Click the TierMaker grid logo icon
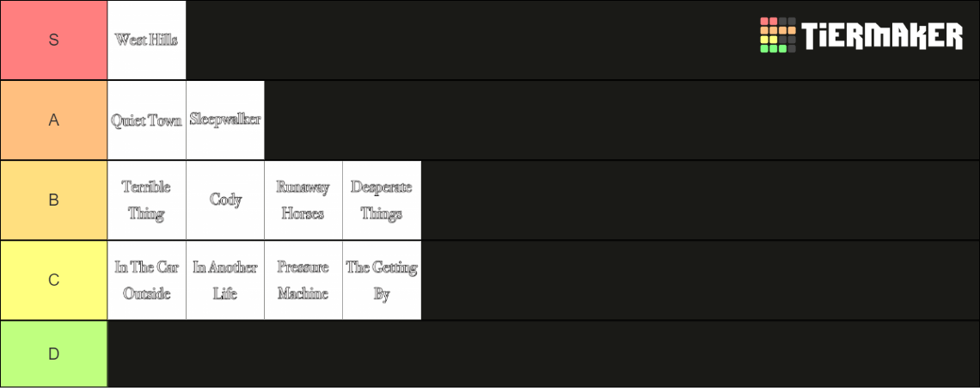Image resolution: width=980 pixels, height=388 pixels. (777, 35)
